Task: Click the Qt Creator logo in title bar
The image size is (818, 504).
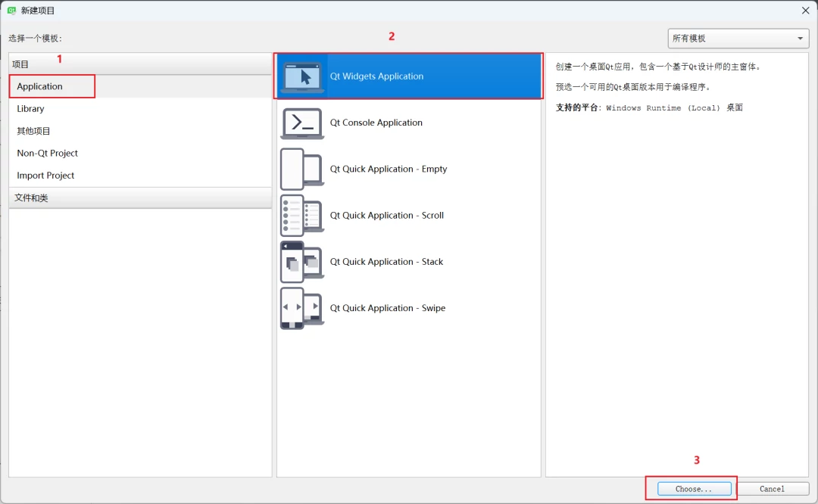Action: pos(11,11)
